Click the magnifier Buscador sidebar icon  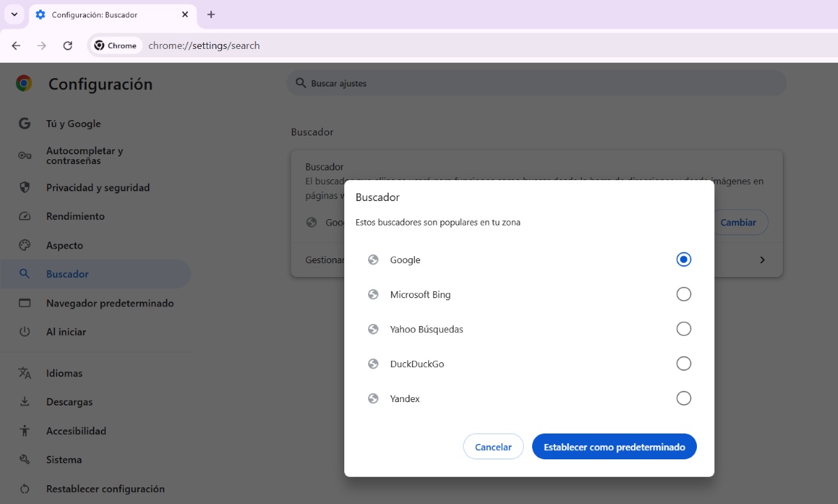point(24,274)
